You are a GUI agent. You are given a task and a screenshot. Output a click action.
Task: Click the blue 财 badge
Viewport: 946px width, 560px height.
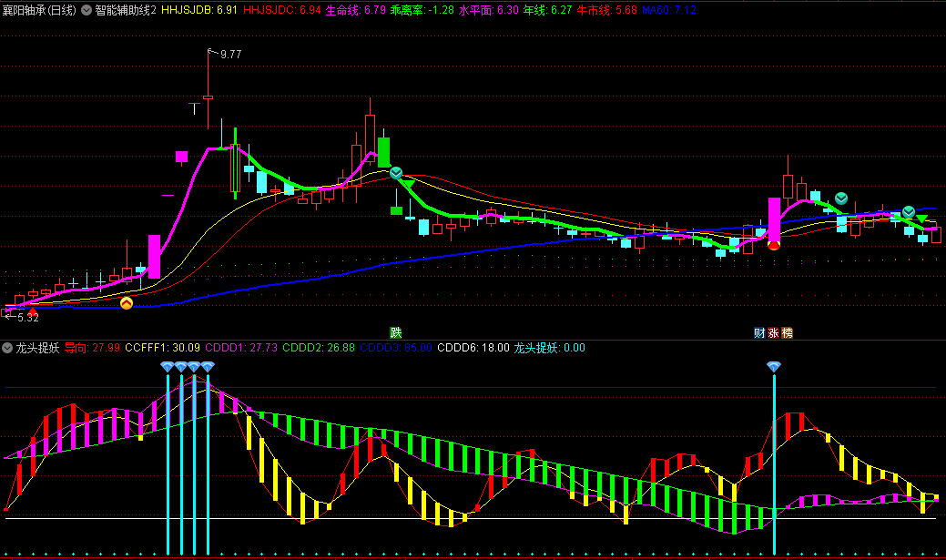(759, 332)
